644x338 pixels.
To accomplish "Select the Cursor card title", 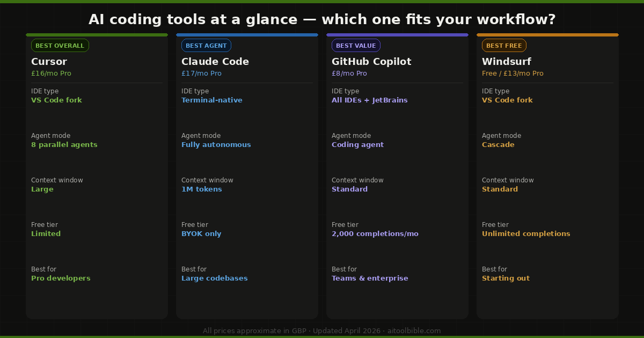I will click(x=49, y=62).
